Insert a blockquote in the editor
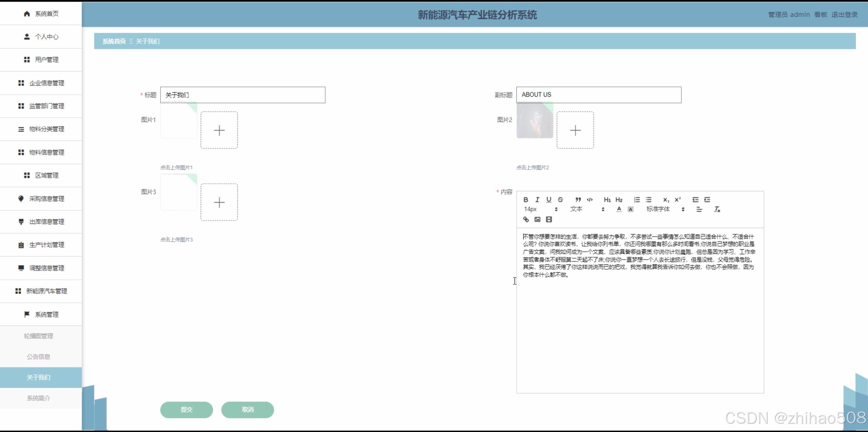Viewport: 868px width, 432px height. [x=578, y=200]
